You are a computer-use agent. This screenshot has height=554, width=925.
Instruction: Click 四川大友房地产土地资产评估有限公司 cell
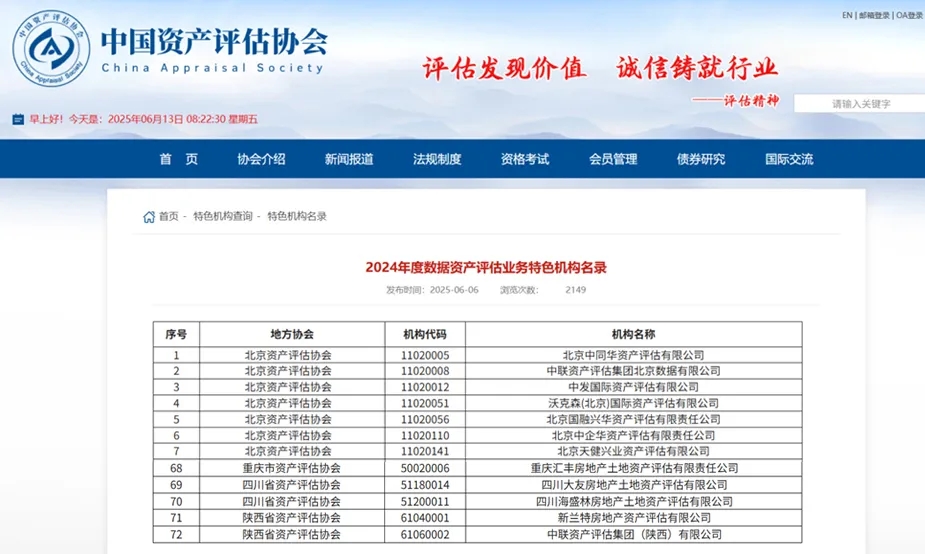coord(634,484)
